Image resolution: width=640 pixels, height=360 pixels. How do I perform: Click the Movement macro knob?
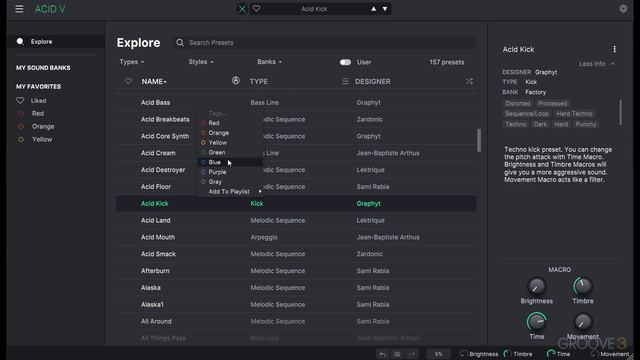tap(583, 322)
